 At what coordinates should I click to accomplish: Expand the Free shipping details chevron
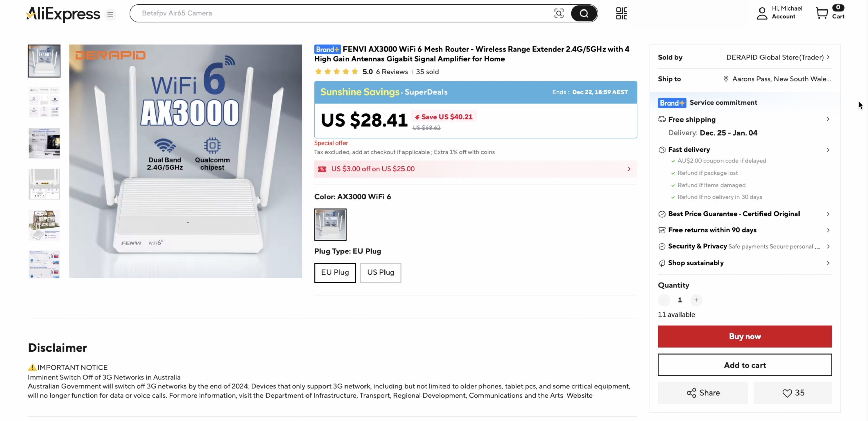(x=828, y=119)
